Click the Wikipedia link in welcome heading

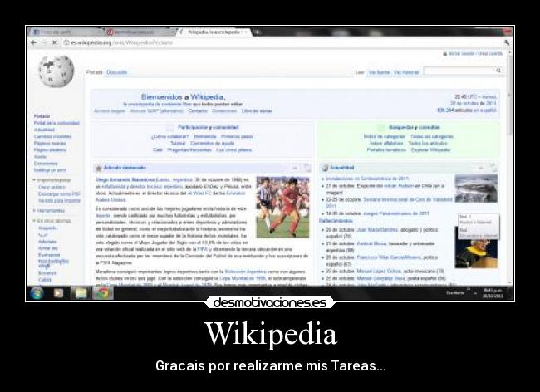[208, 96]
